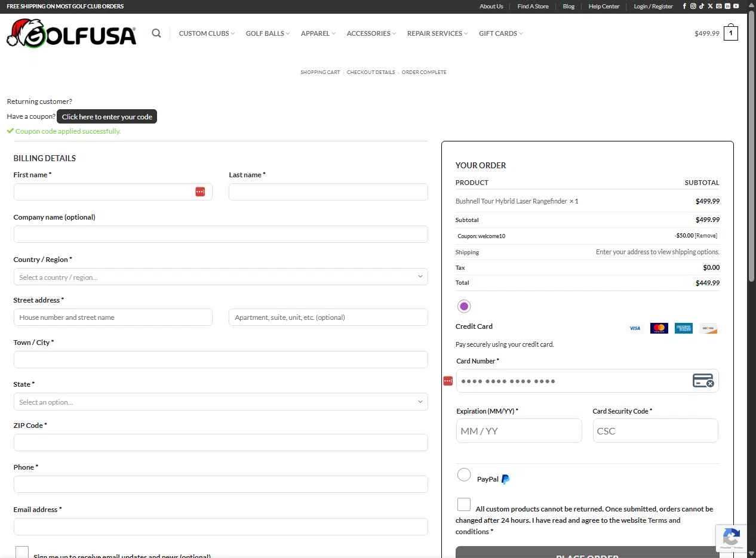The height and width of the screenshot is (558, 756).
Task: Expand the Golf Balls menu
Action: coord(268,33)
